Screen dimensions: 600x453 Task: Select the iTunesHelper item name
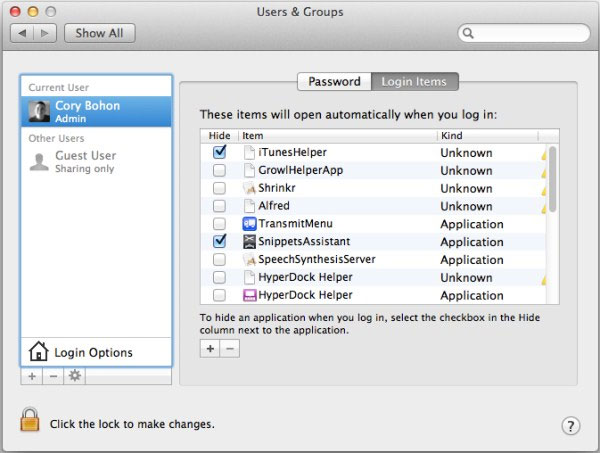pyautogui.click(x=292, y=152)
